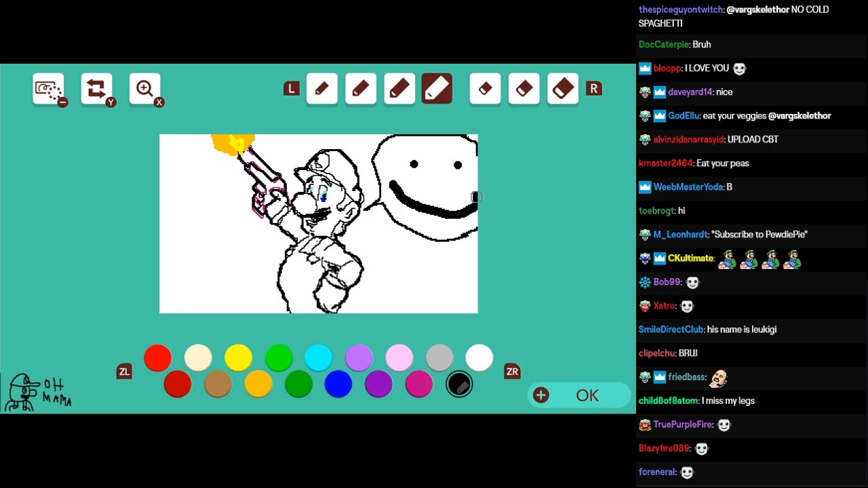Open chat user thespiceguyontwitch
Image resolution: width=868 pixels, height=488 pixels.
681,9
